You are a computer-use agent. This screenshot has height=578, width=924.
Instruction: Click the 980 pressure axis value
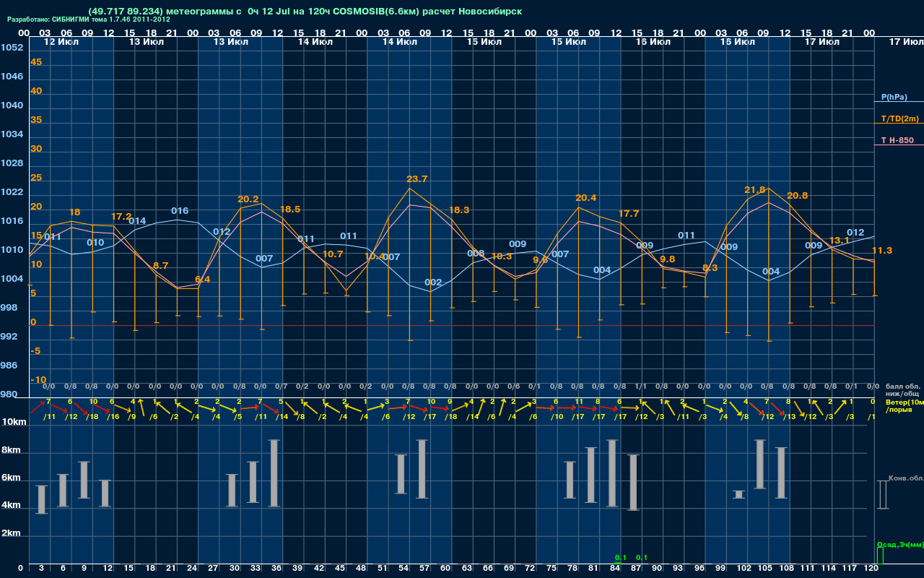click(x=9, y=394)
